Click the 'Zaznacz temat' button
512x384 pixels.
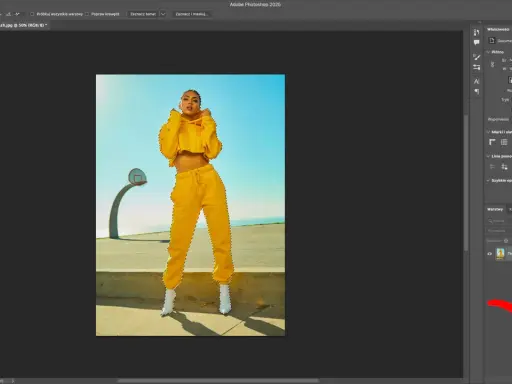(143, 14)
